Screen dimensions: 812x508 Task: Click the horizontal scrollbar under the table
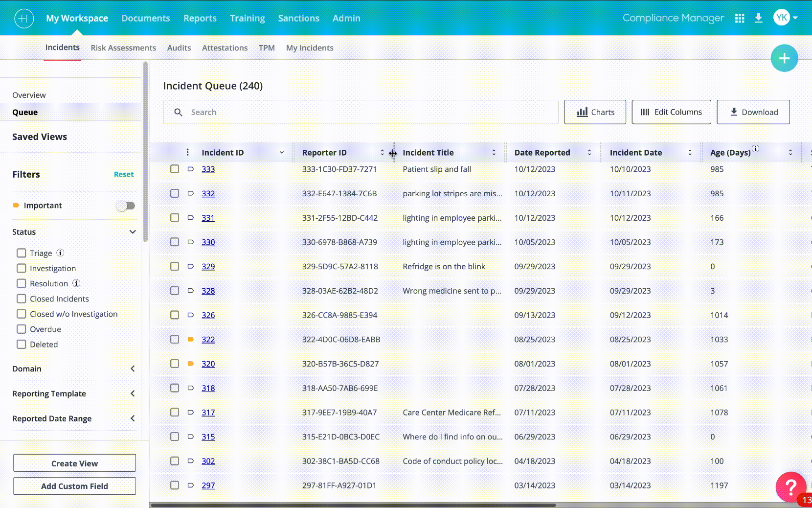(x=353, y=505)
